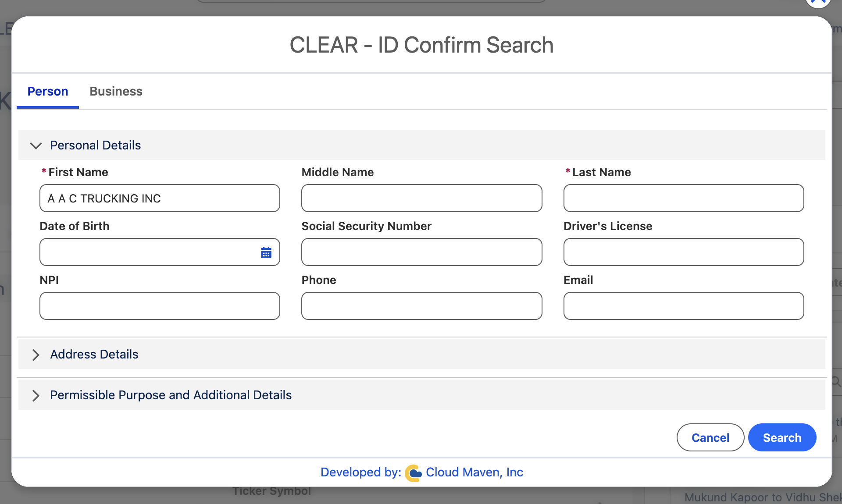842x504 pixels.
Task: Focus the NPI input field
Action: pyautogui.click(x=160, y=306)
